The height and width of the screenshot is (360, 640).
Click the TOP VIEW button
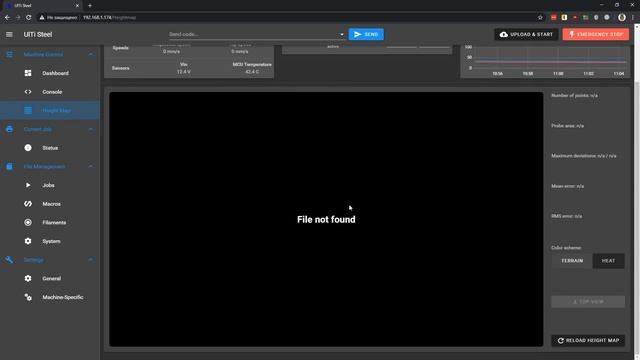[588, 302]
